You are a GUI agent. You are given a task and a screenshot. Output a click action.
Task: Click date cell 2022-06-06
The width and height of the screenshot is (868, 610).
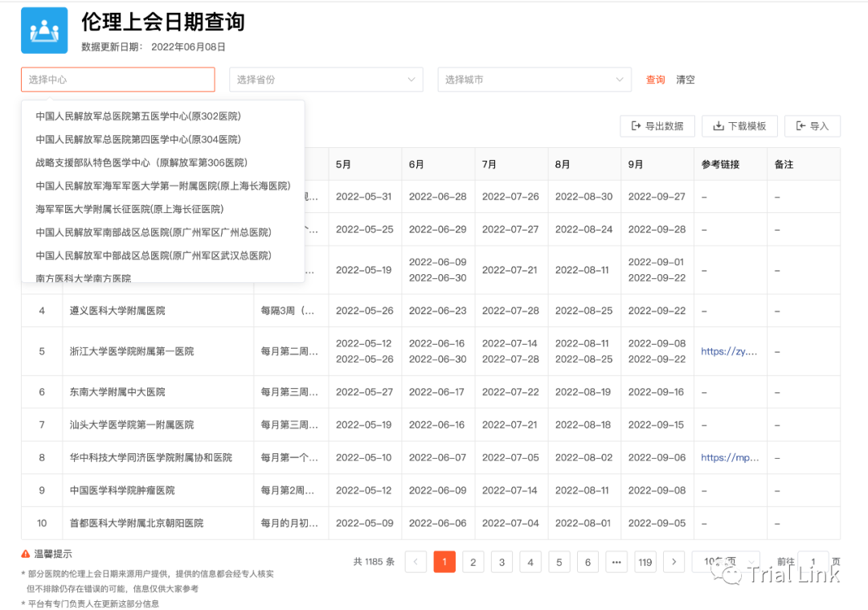pyautogui.click(x=437, y=523)
